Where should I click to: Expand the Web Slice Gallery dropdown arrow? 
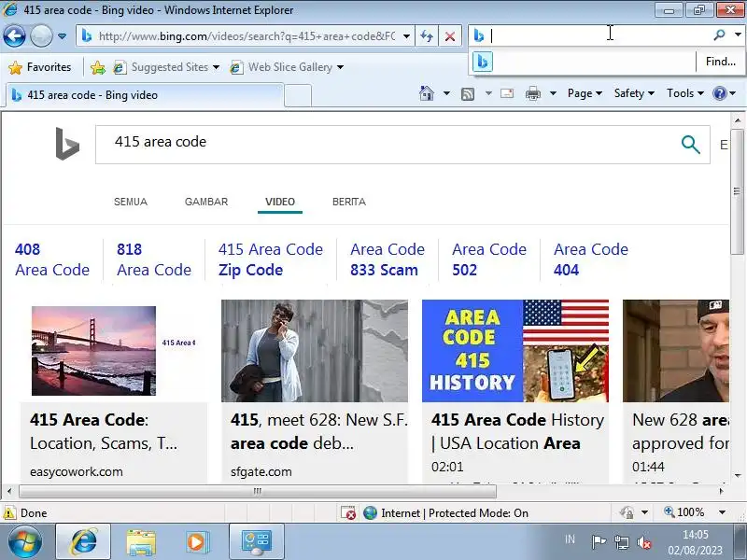coord(340,67)
